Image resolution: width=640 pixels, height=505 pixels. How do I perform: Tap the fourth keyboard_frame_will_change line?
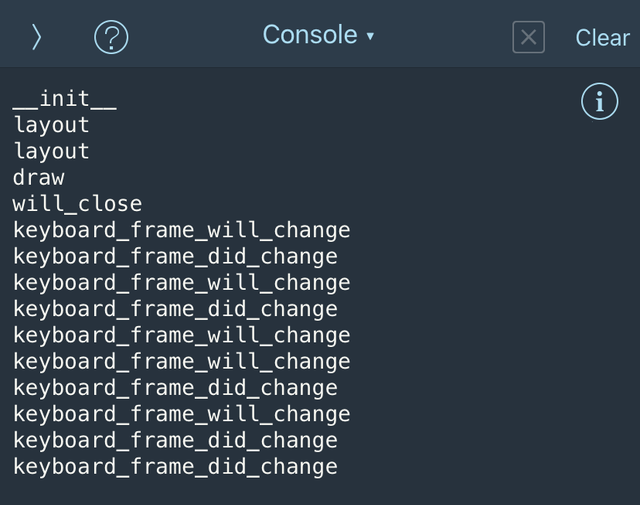click(x=182, y=361)
